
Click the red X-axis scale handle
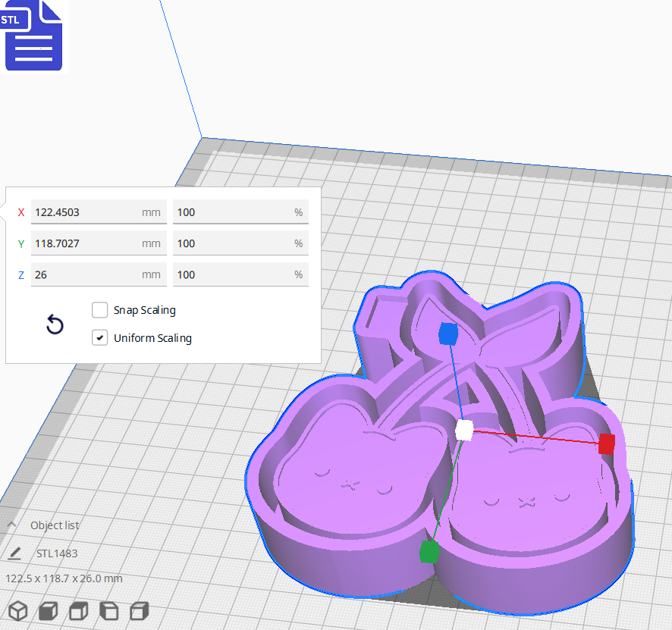pyautogui.click(x=606, y=445)
